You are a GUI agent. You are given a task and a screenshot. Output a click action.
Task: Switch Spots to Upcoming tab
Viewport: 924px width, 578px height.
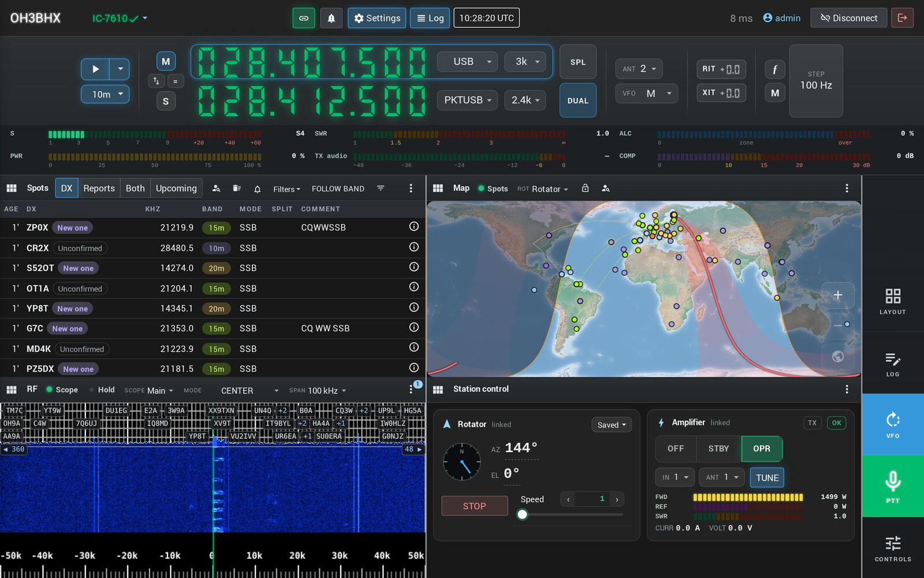pyautogui.click(x=176, y=188)
